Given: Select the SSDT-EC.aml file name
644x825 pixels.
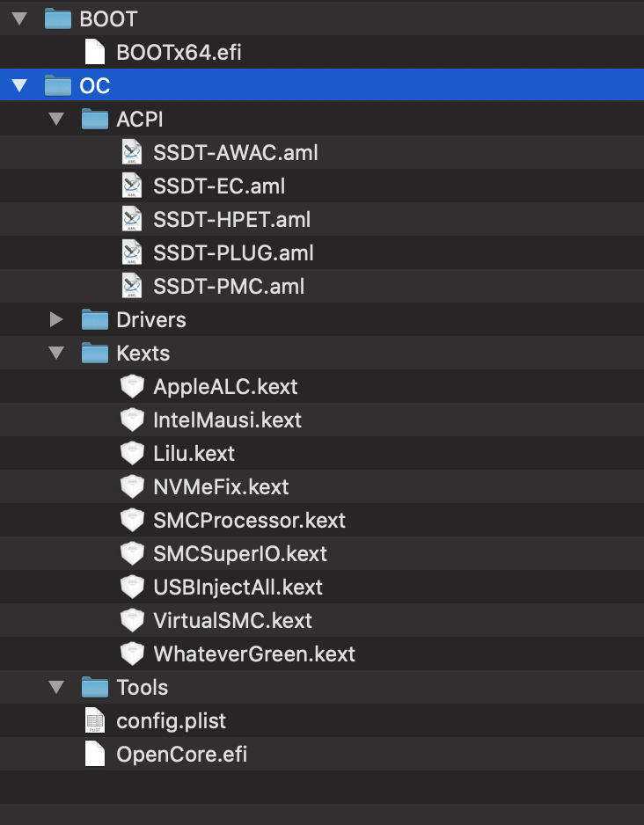Looking at the screenshot, I should click(x=219, y=186).
